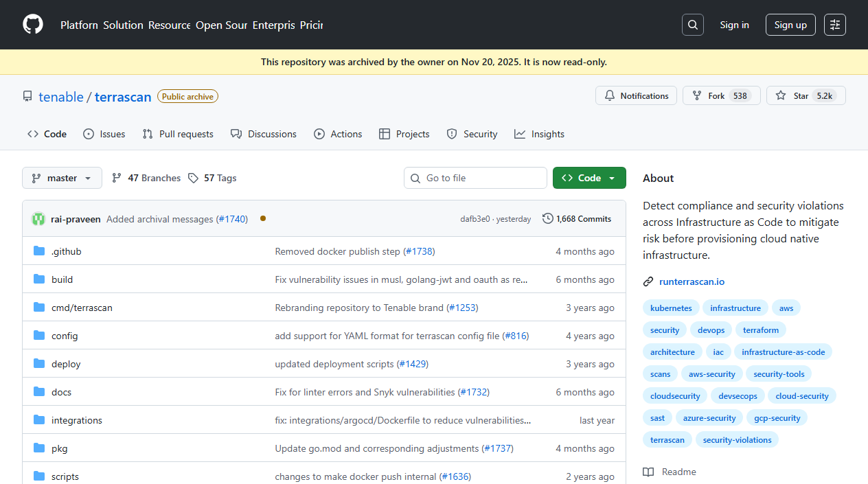Click the commit status dot
This screenshot has height=484, width=868.
(263, 218)
